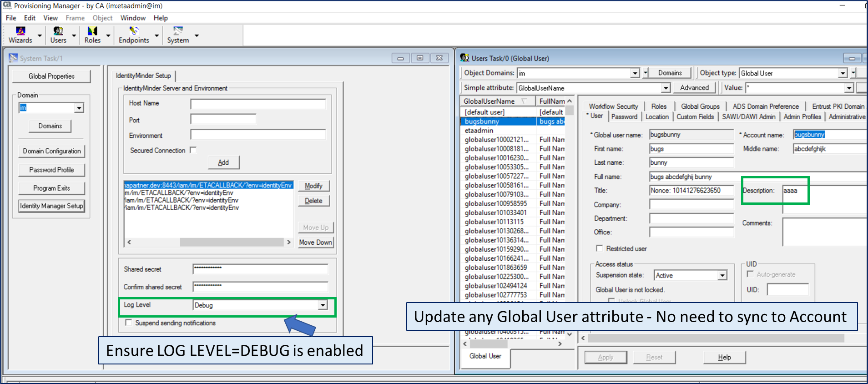The height and width of the screenshot is (384, 868).
Task: Open the Wizards toolbar icon
Action: tap(20, 31)
